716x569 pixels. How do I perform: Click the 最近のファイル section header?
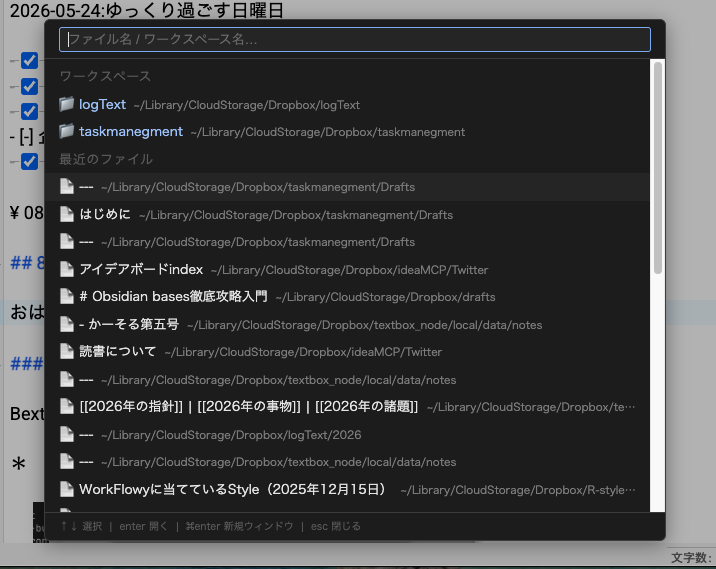tap(106, 159)
